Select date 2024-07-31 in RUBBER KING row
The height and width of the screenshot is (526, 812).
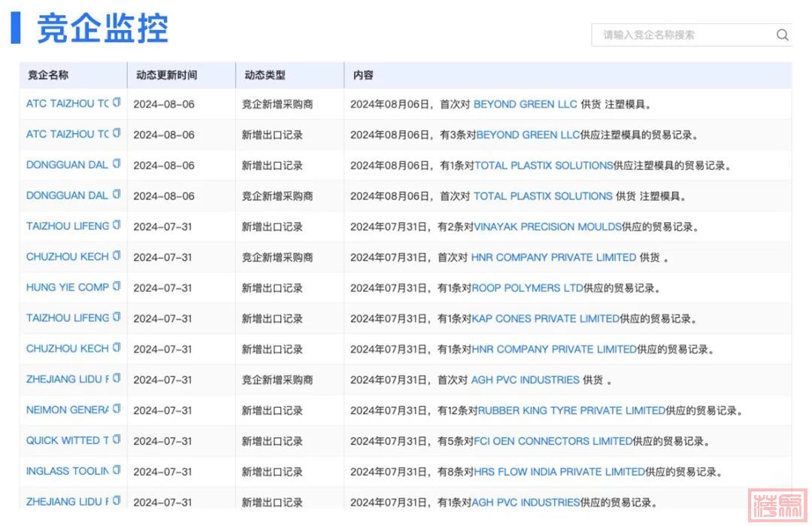[162, 410]
